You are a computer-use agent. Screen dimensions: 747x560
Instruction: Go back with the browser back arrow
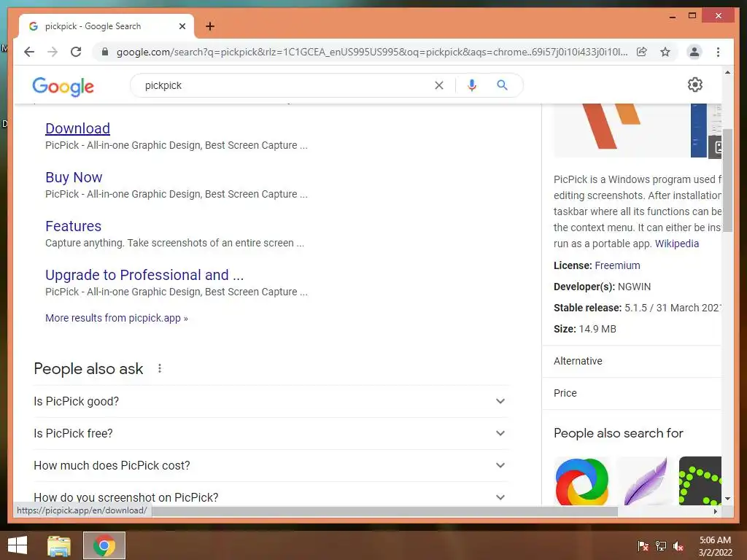pyautogui.click(x=29, y=52)
